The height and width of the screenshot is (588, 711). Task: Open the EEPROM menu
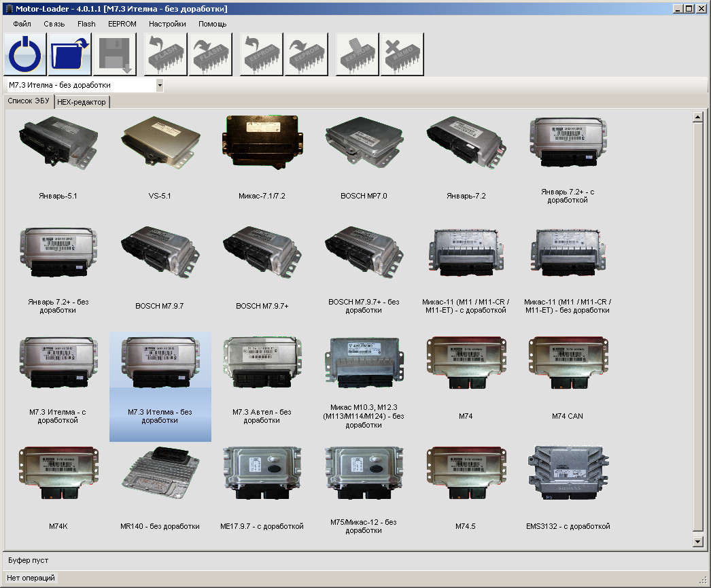[122, 24]
